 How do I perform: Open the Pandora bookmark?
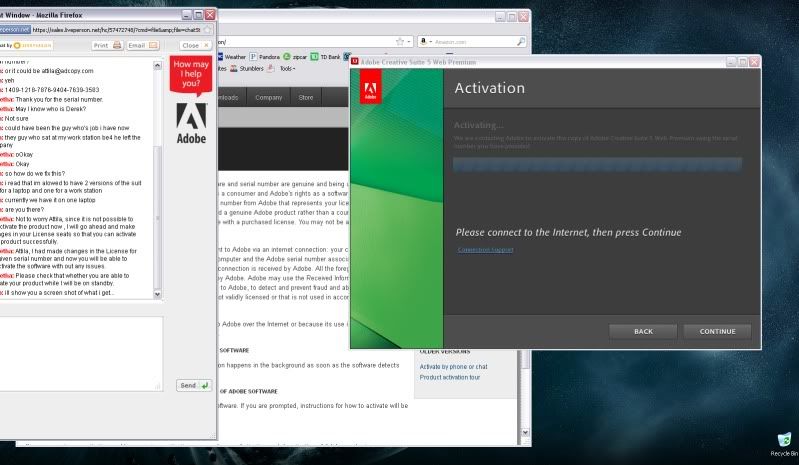[264, 57]
